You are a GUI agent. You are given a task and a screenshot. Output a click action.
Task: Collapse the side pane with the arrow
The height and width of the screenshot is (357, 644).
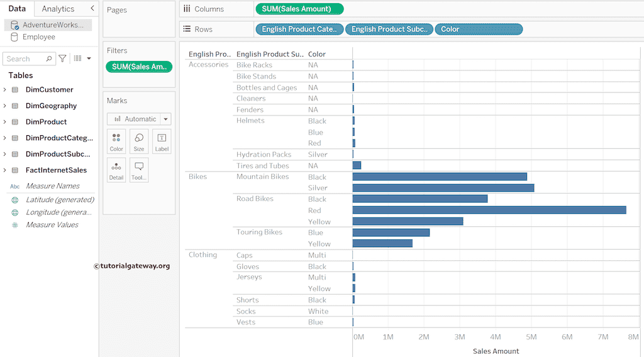coord(92,9)
